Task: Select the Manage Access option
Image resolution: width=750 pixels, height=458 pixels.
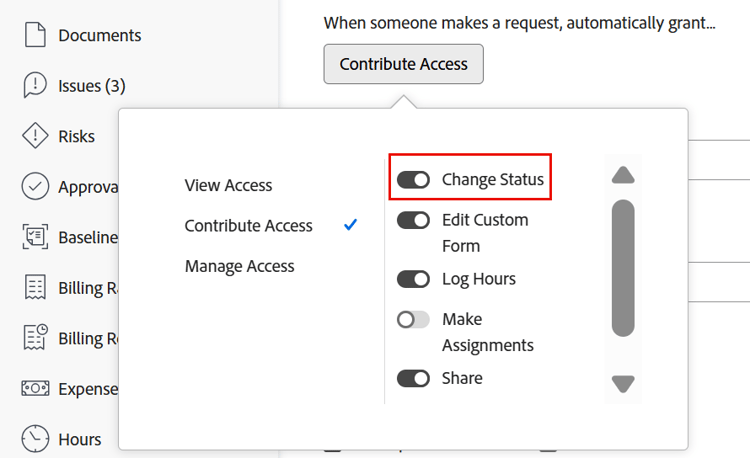Action: tap(239, 266)
